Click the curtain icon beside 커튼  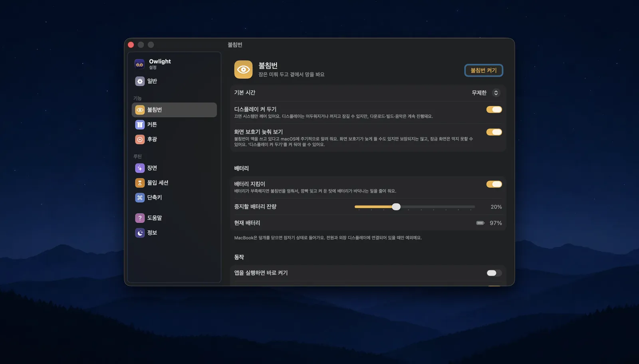pos(140,125)
